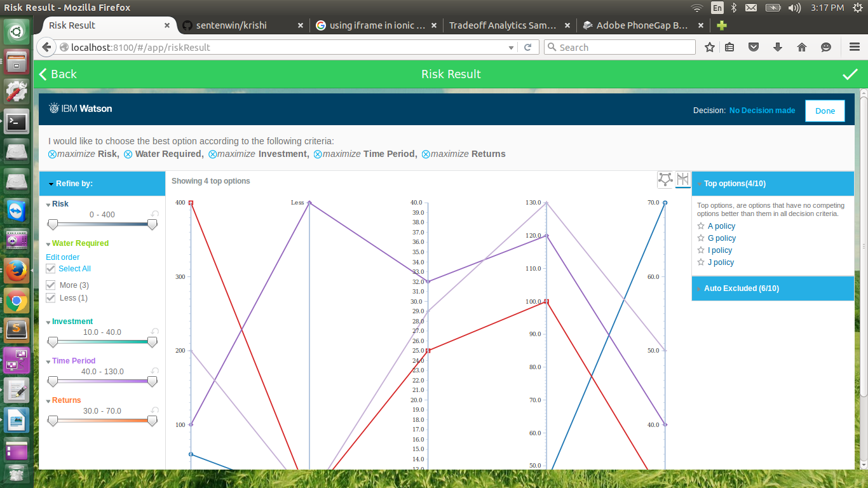
Task: Click the Returns slider's right handle
Action: pos(152,421)
